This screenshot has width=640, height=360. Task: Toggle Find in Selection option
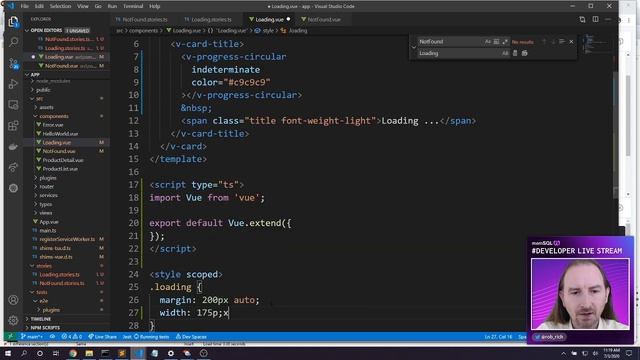pyautogui.click(x=562, y=42)
